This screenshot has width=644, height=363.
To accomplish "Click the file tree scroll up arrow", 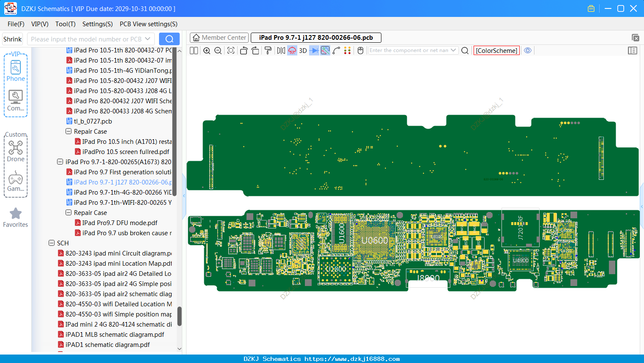I will pyautogui.click(x=179, y=51).
